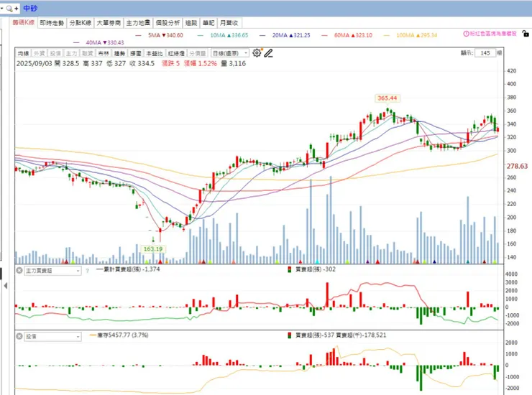Click the 5MA 340.60 legend entry

(159, 35)
